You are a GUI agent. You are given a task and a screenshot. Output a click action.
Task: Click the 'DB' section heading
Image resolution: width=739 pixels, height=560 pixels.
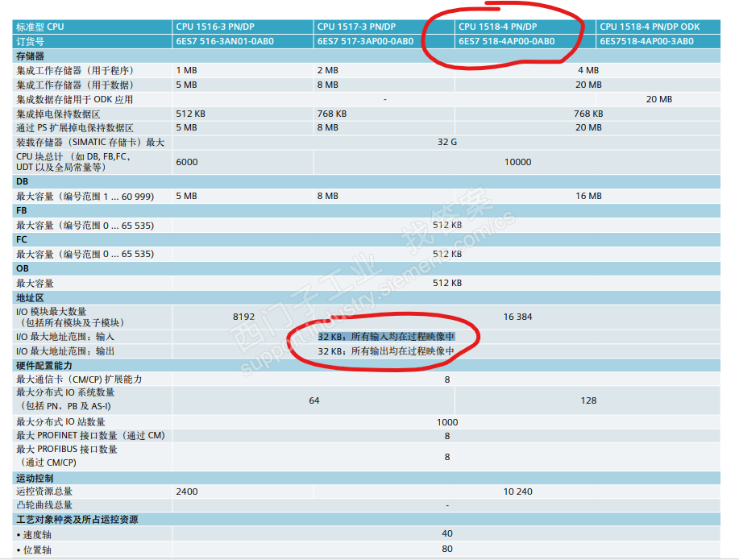click(22, 181)
